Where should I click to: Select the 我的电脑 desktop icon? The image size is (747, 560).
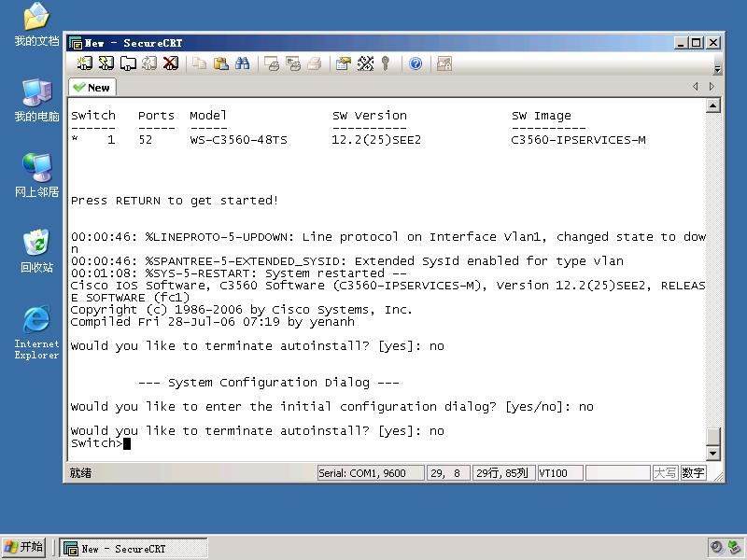click(36, 101)
